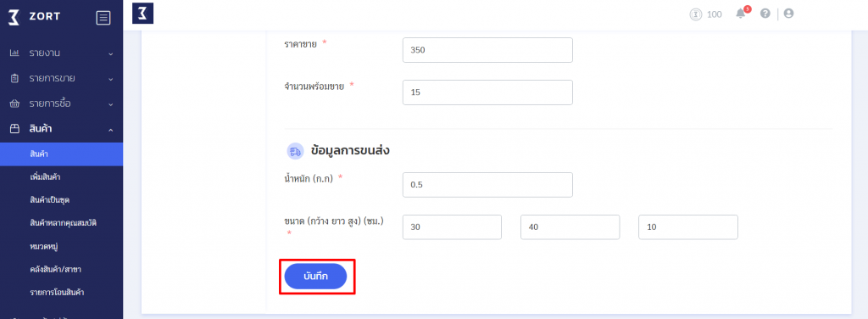The width and height of the screenshot is (868, 319).
Task: Click the Z logo in top bar
Action: (142, 14)
